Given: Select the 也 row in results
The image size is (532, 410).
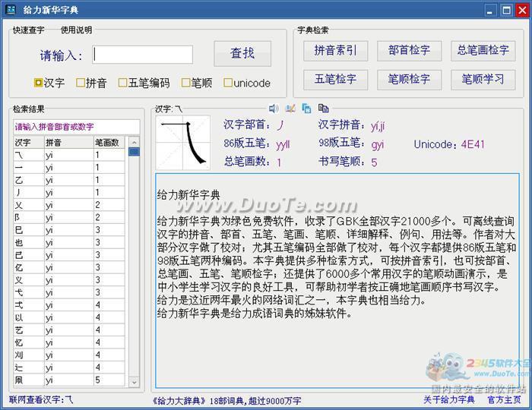Looking at the screenshot, I should coord(69,243).
